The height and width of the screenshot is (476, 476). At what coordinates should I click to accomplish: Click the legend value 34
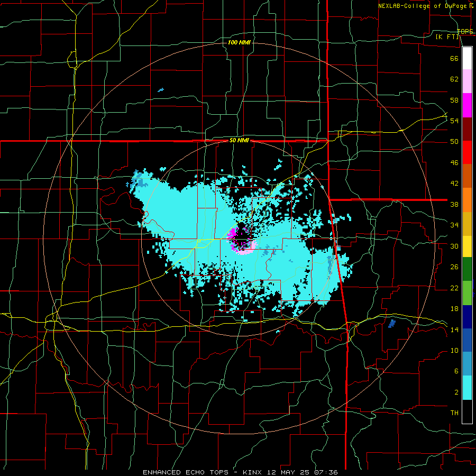pyautogui.click(x=454, y=225)
